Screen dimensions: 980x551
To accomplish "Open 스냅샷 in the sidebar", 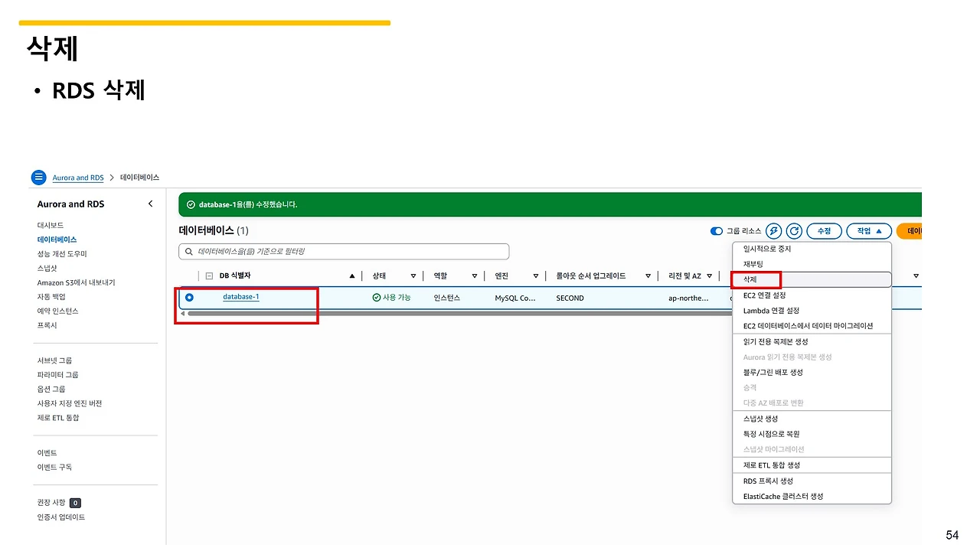I will point(47,269).
